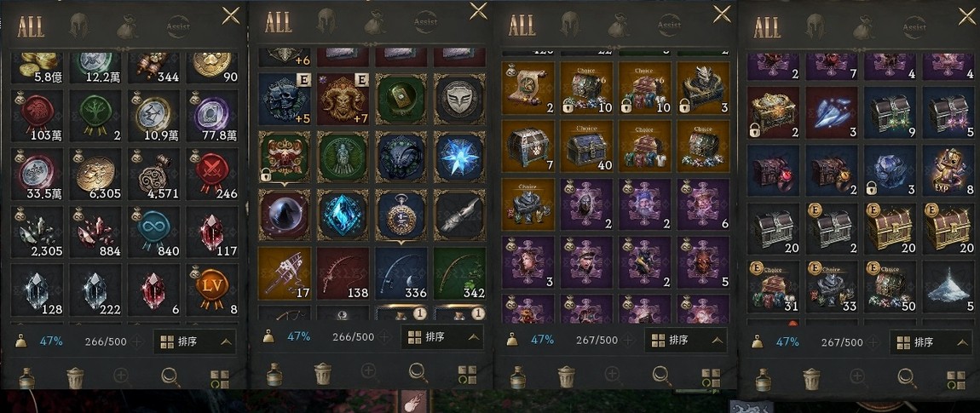Image resolution: width=980 pixels, height=413 pixels.
Task: Click the crossbow item with count 17
Action: coord(285,273)
